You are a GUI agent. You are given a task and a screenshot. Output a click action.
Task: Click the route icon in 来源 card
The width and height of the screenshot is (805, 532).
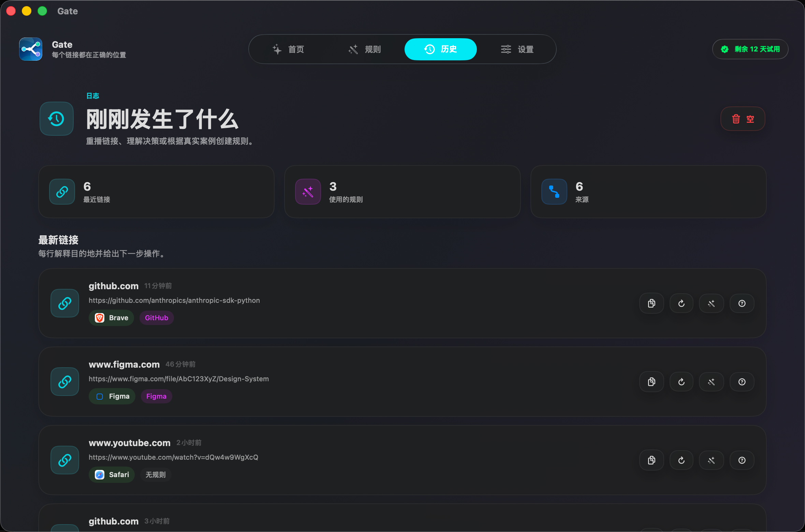pos(554,192)
